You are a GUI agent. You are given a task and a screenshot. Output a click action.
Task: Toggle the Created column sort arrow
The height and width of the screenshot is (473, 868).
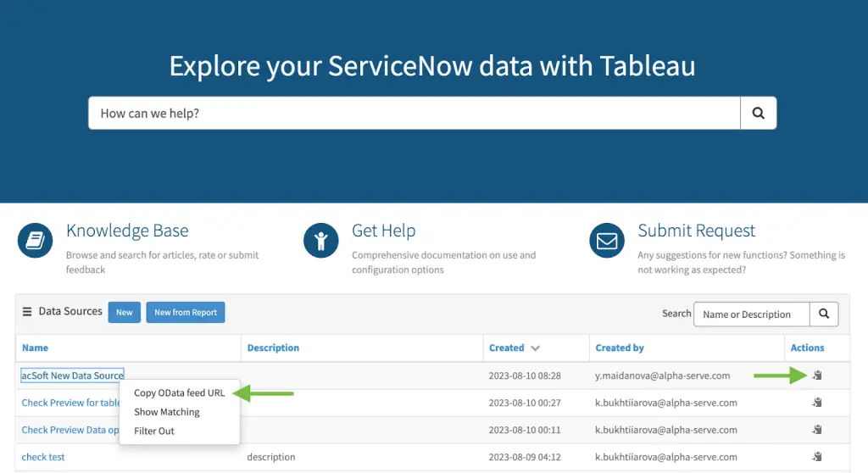point(535,348)
